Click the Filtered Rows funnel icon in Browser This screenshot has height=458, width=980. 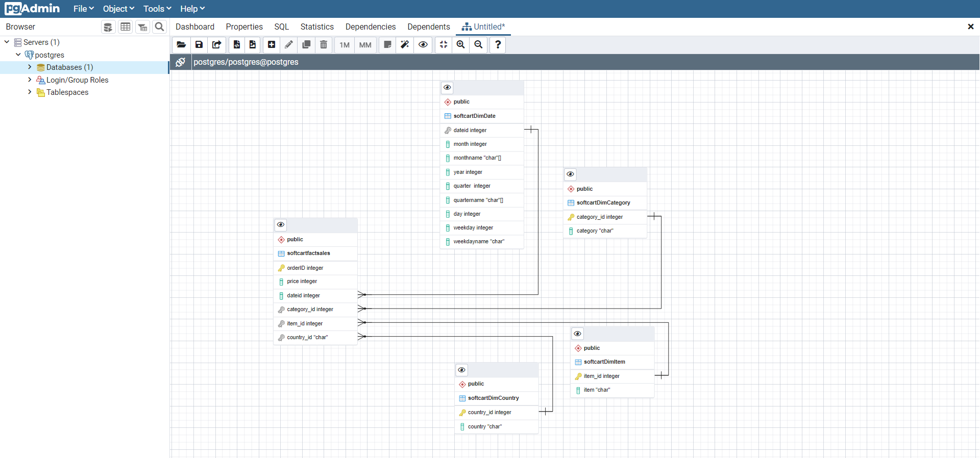(143, 27)
